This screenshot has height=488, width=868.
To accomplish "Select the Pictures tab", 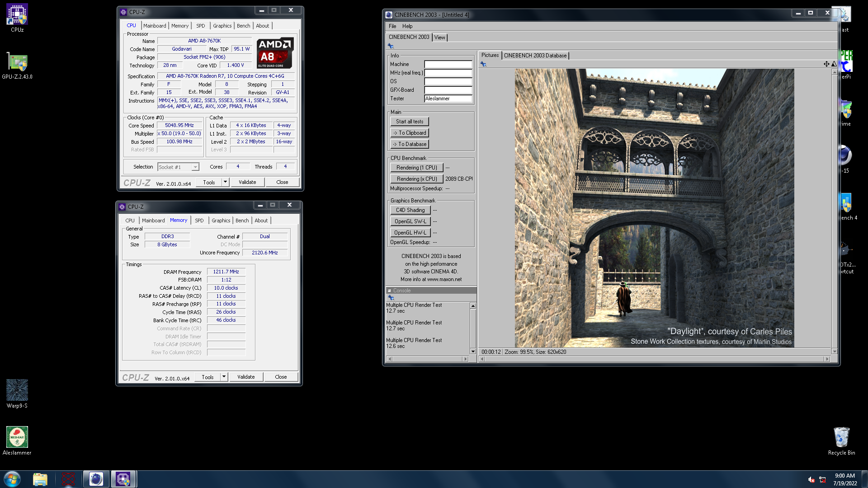I will 490,55.
